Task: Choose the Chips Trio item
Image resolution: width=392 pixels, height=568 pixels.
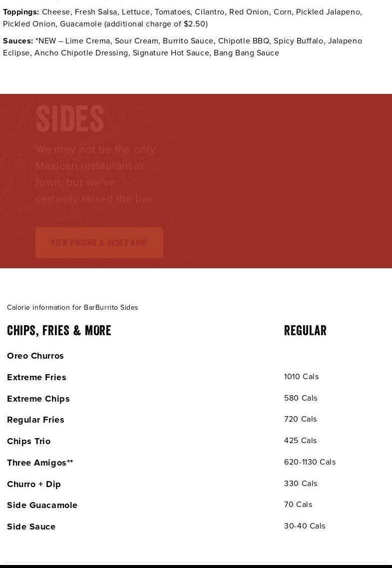Action: (28, 441)
